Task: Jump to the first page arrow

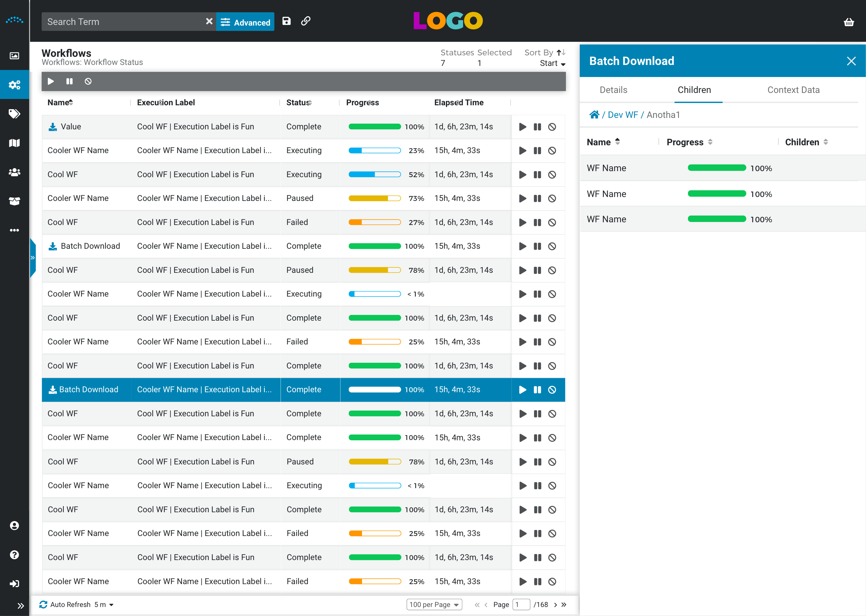Action: [477, 605]
